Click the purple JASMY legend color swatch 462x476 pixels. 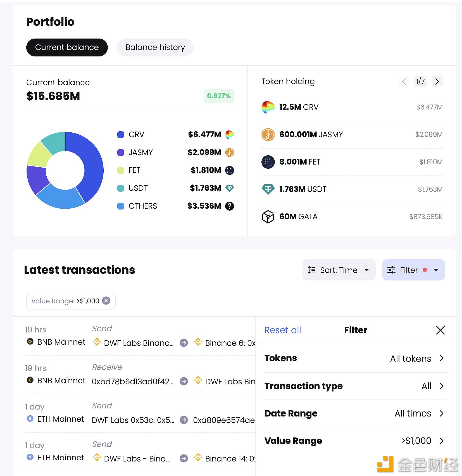[121, 153]
